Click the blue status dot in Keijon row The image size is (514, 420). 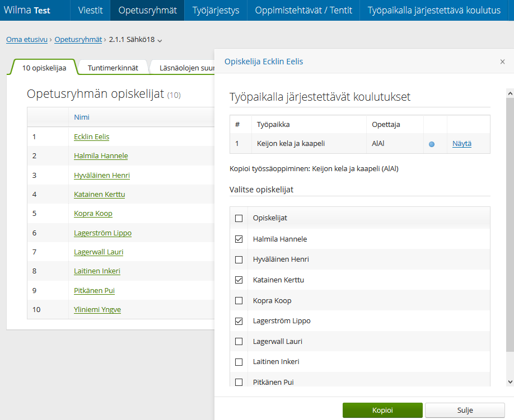coord(432,144)
